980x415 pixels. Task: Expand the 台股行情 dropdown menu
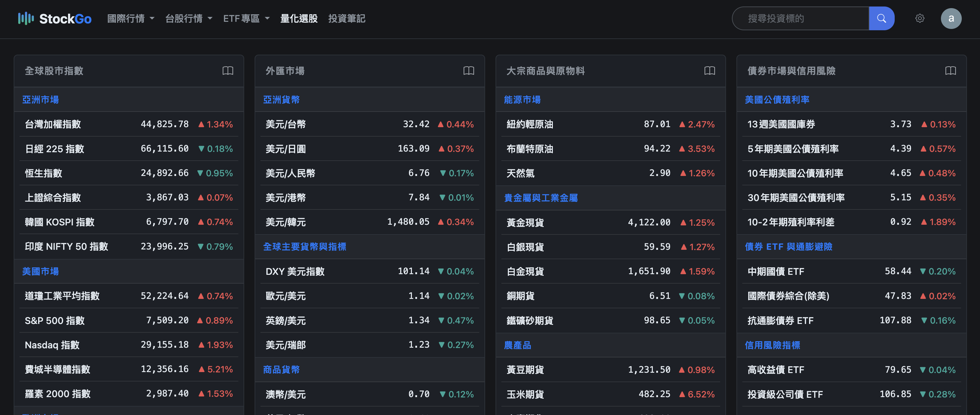[189, 18]
